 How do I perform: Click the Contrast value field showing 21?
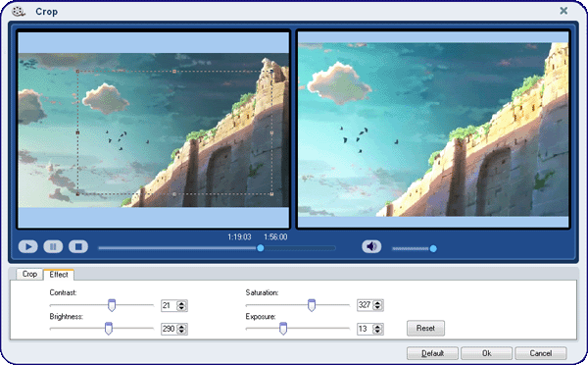tap(169, 306)
